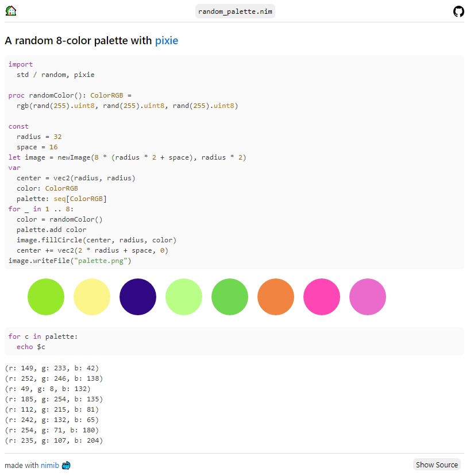Open the GitHub repository icon

[459, 11]
